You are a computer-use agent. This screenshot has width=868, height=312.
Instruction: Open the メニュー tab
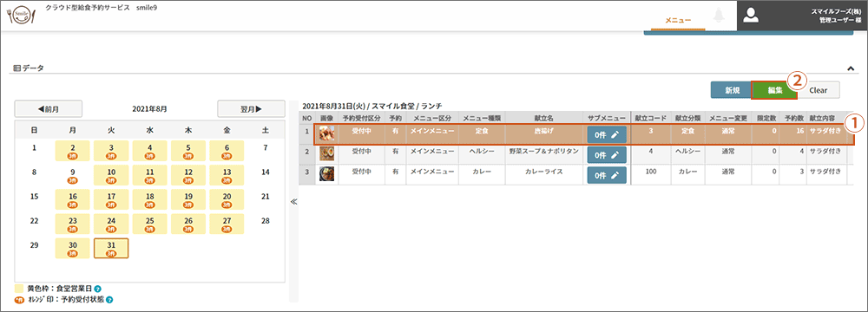pyautogui.click(x=678, y=21)
